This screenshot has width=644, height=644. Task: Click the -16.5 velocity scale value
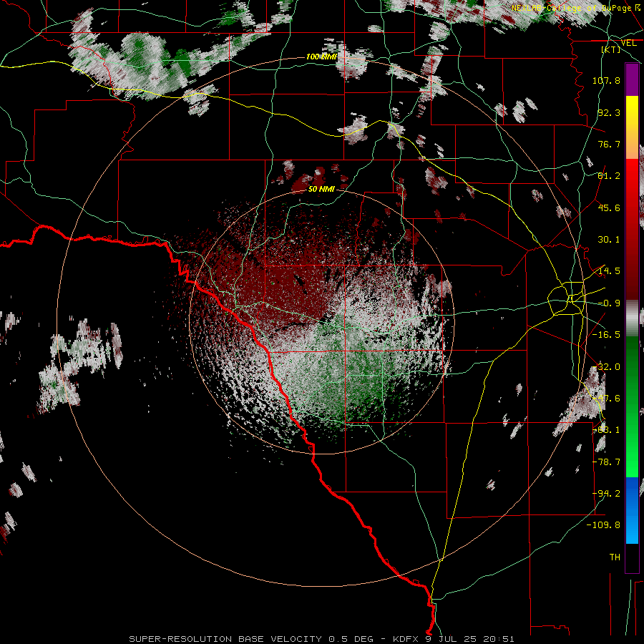click(606, 335)
